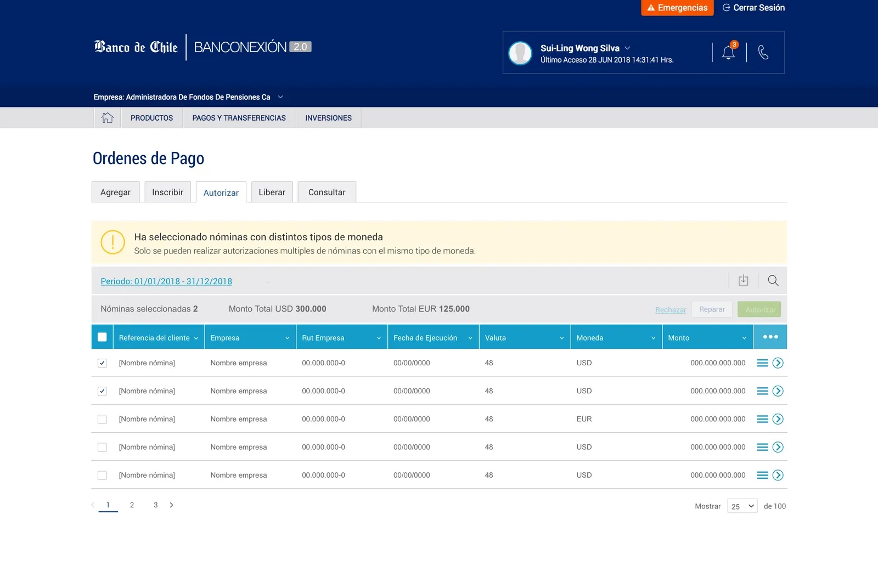Image resolution: width=878 pixels, height=588 pixels.
Task: Open details arrow in second checked row
Action: pyautogui.click(x=778, y=391)
